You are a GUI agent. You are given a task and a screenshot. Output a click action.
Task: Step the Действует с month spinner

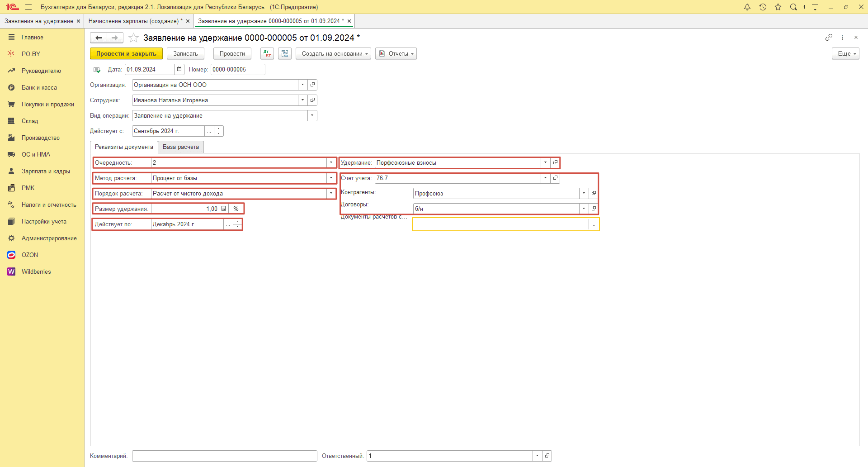(x=219, y=131)
